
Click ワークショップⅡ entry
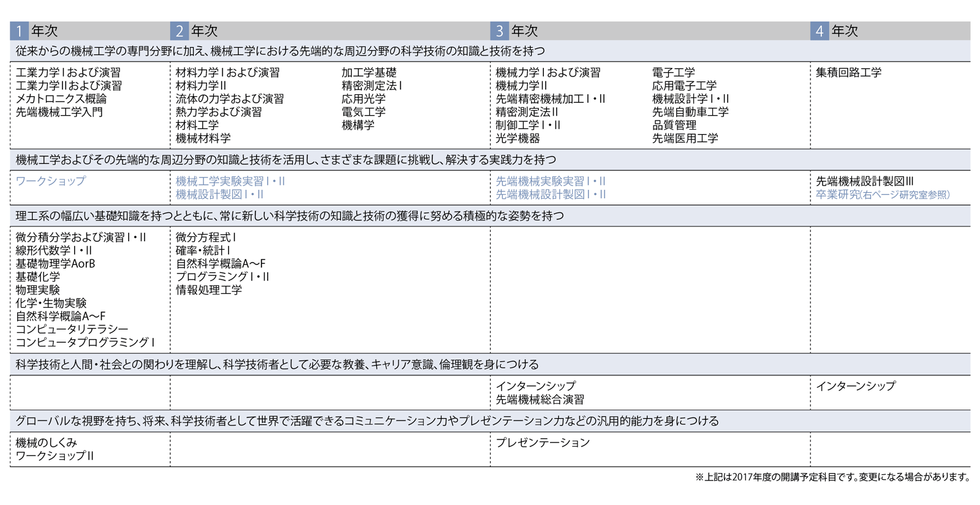[x=55, y=456]
